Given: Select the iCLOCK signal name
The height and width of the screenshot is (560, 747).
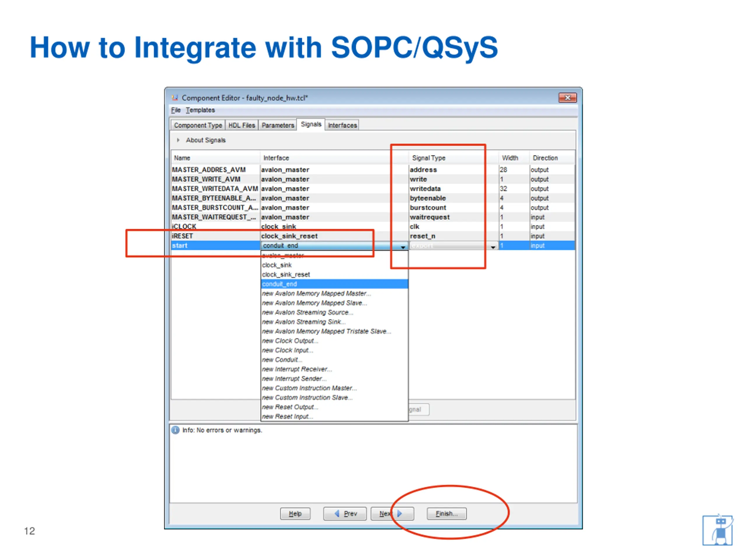Looking at the screenshot, I should pyautogui.click(x=184, y=227).
